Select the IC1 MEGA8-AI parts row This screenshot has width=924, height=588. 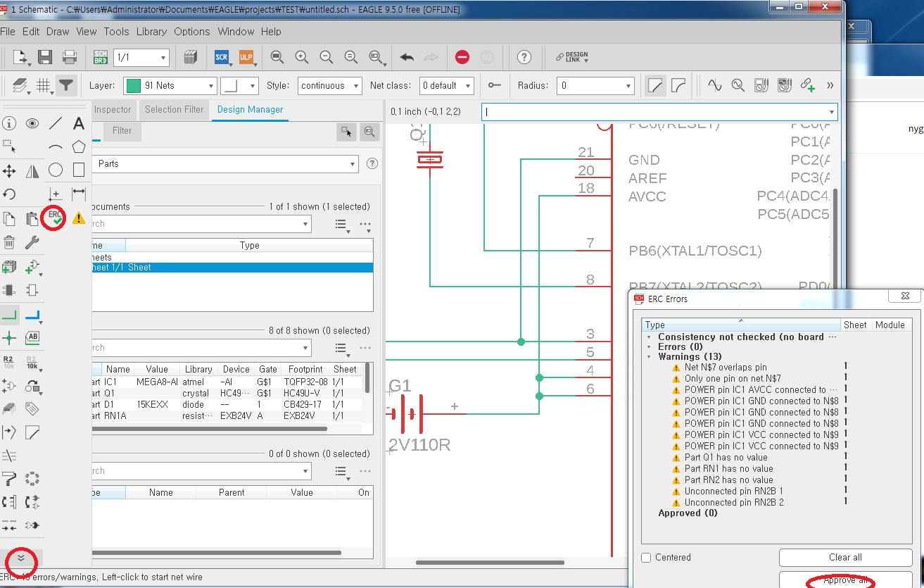227,382
